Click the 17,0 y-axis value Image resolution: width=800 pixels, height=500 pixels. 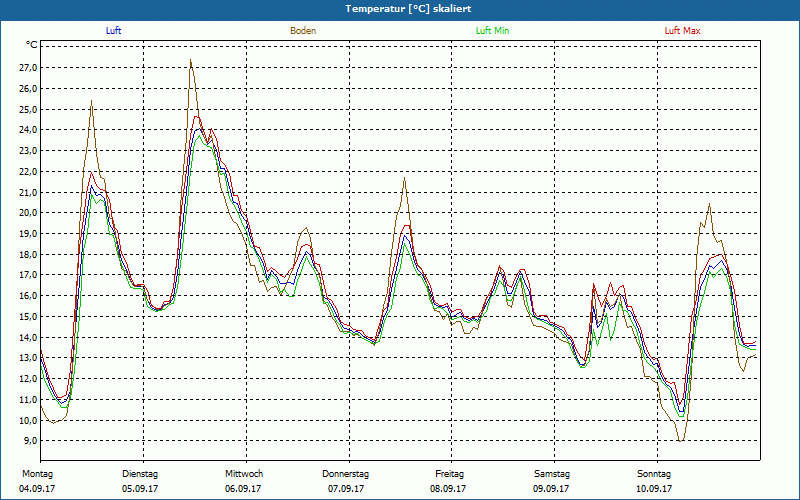coord(28,275)
